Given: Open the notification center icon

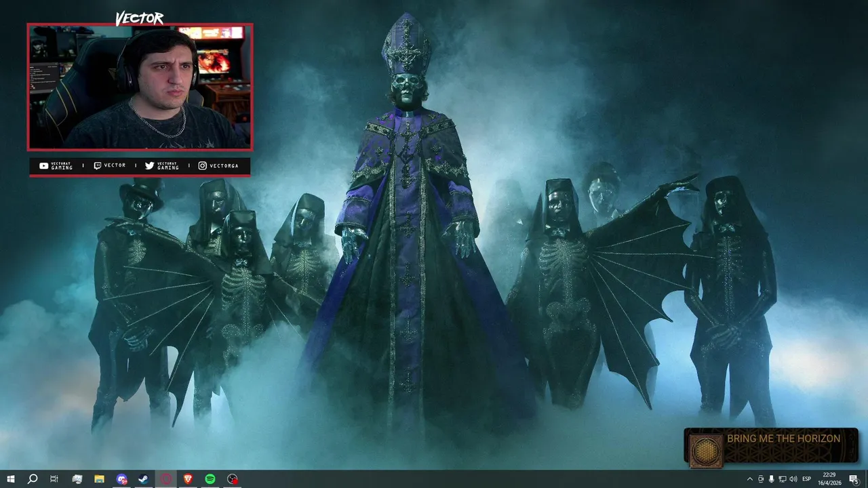Looking at the screenshot, I should click(854, 479).
